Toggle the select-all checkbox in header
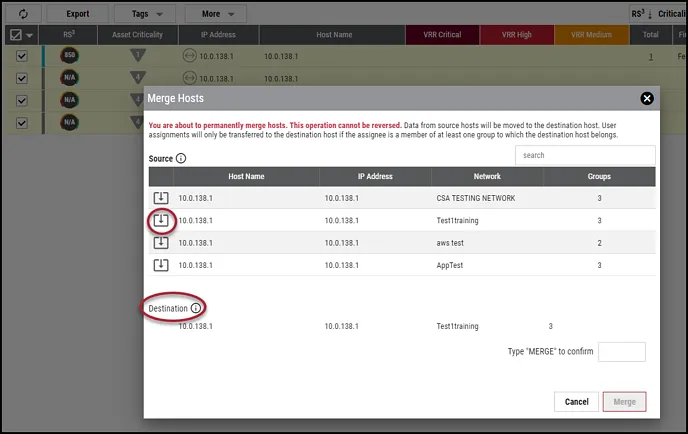 pyautogui.click(x=16, y=35)
